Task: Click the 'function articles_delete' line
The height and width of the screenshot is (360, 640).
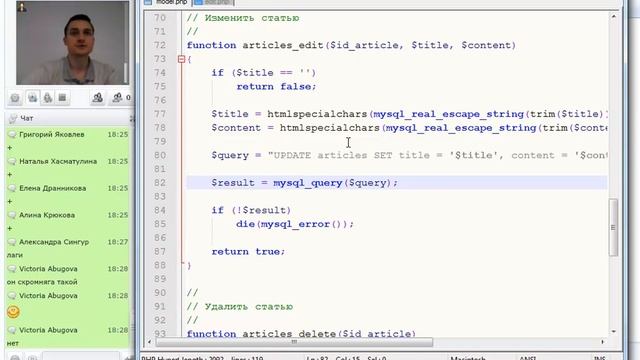Action: [x=301, y=334]
